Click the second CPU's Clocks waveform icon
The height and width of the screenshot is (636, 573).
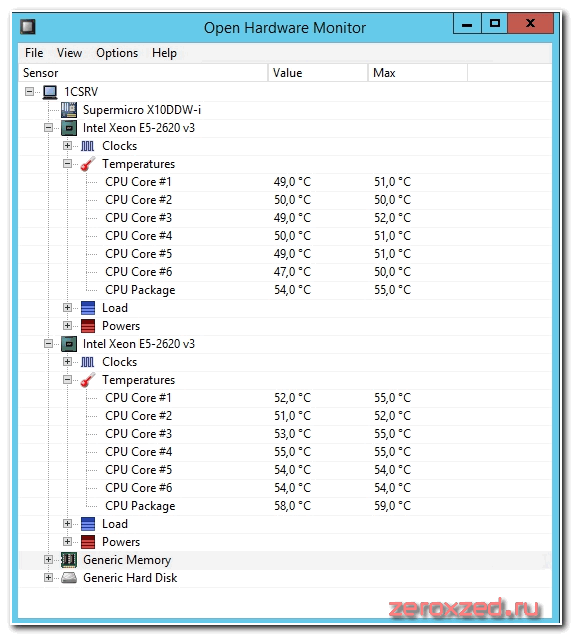point(88,362)
